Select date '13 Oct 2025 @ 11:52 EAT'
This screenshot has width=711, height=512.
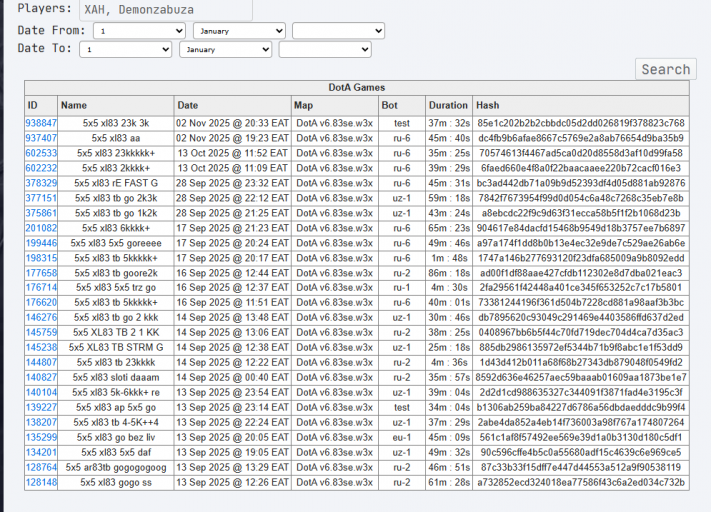coord(232,153)
